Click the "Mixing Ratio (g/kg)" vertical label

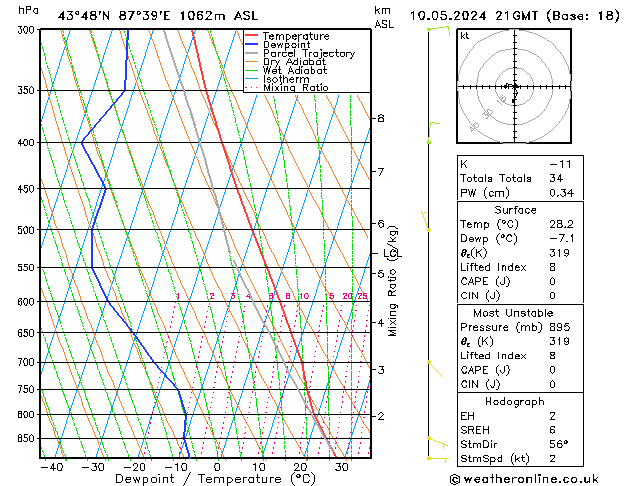(392, 281)
